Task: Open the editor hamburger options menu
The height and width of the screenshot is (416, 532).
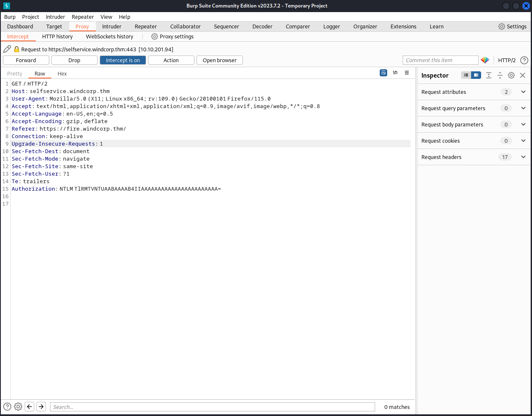Action: tap(407, 73)
